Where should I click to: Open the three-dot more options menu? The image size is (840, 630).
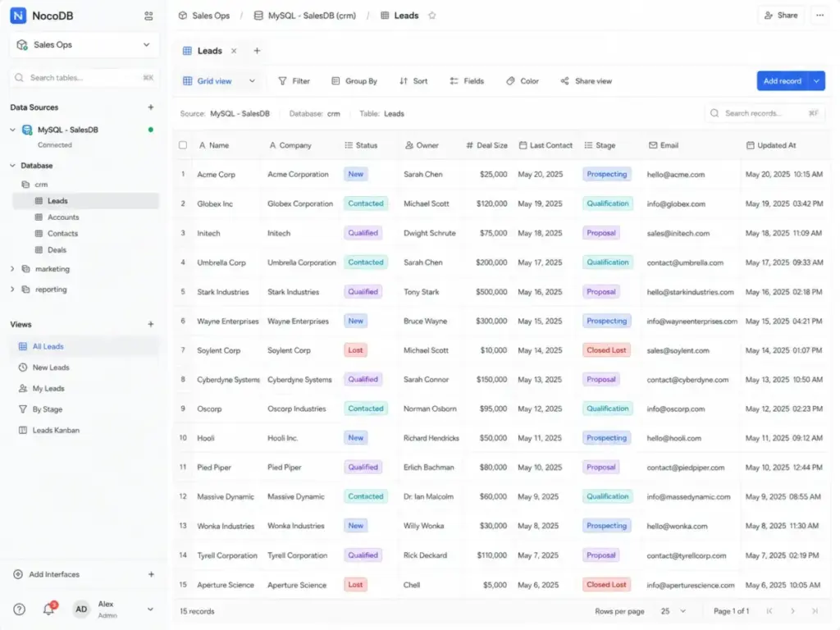[x=819, y=16]
